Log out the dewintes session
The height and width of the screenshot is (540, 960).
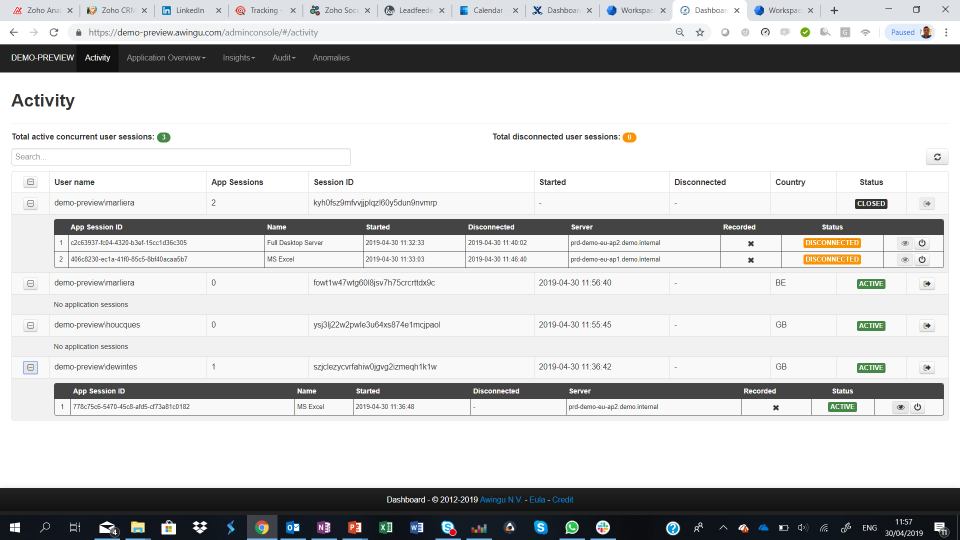927,367
